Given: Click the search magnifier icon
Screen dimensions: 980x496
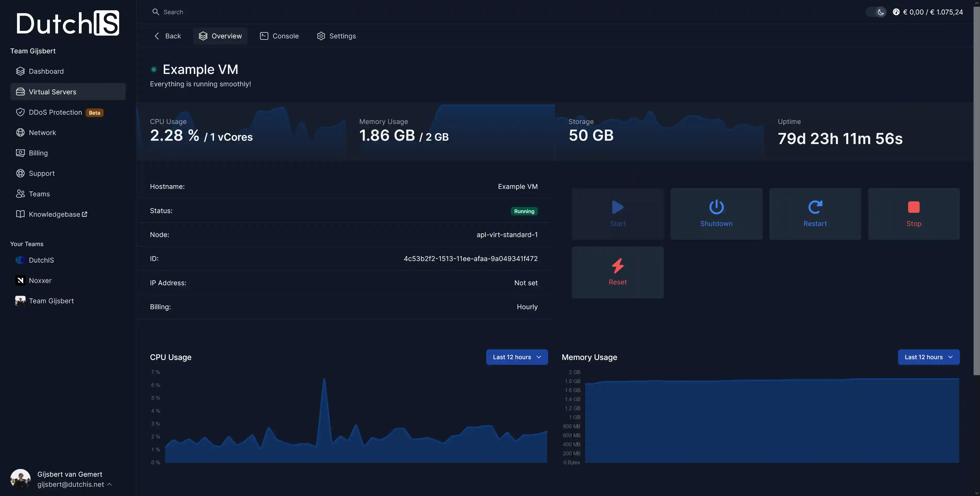Looking at the screenshot, I should [155, 12].
